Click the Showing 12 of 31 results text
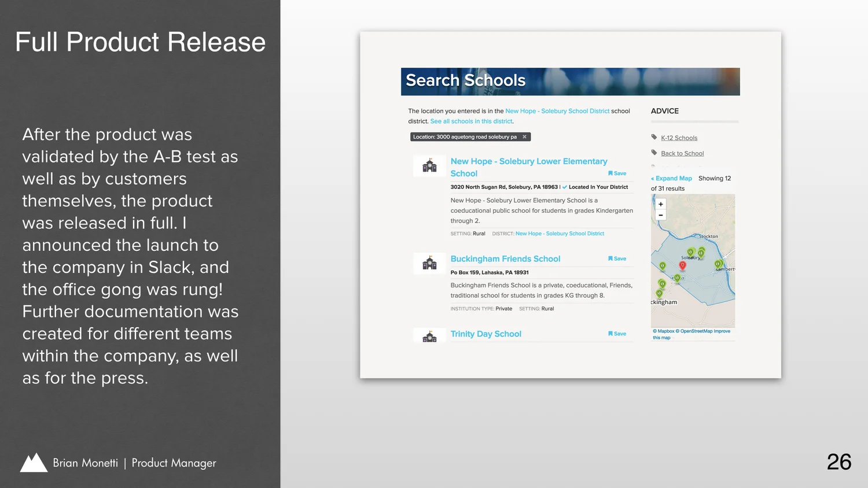Viewport: 868px width, 488px height. pos(691,183)
